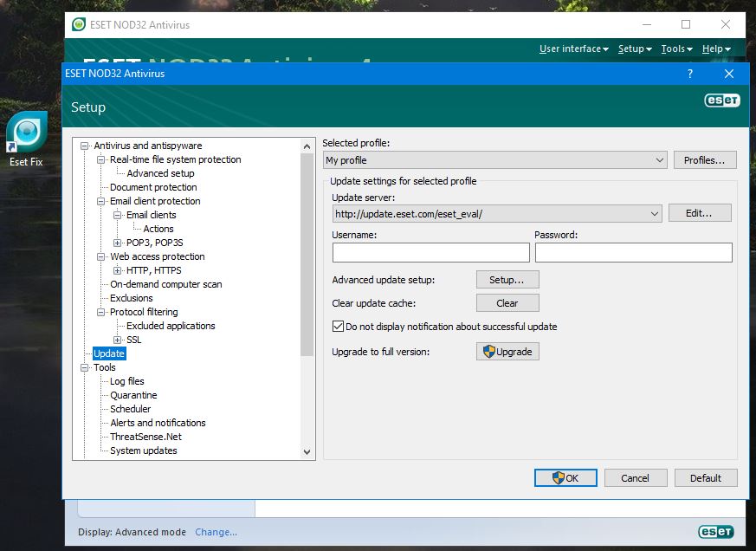Click the ESET logo in the bottom status bar
This screenshot has height=551, width=756.
(x=716, y=532)
